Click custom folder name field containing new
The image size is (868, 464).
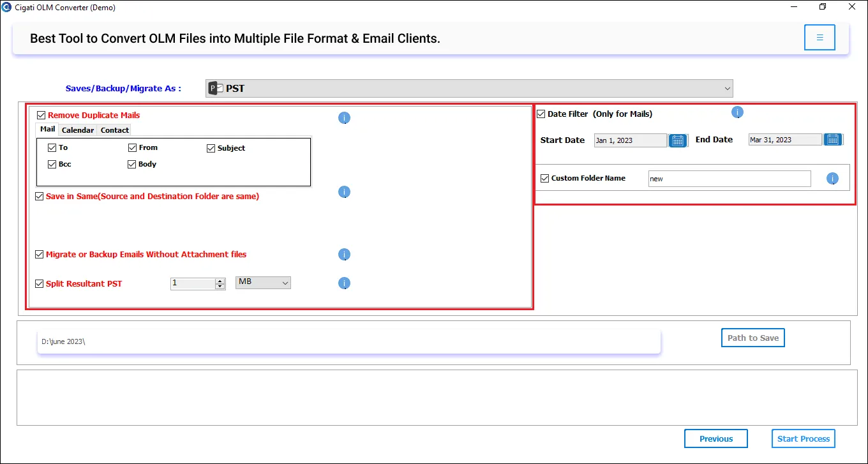(730, 179)
